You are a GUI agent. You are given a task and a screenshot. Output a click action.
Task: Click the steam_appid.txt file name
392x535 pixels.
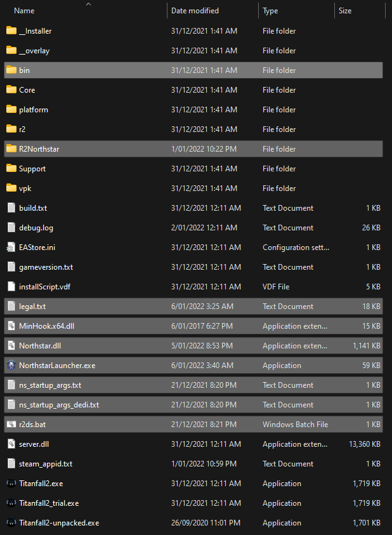coord(46,464)
